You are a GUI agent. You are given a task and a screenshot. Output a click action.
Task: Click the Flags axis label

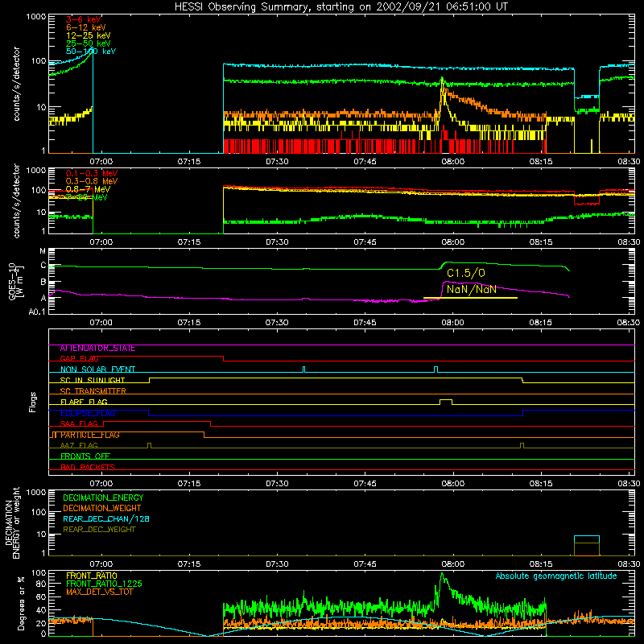click(33, 402)
